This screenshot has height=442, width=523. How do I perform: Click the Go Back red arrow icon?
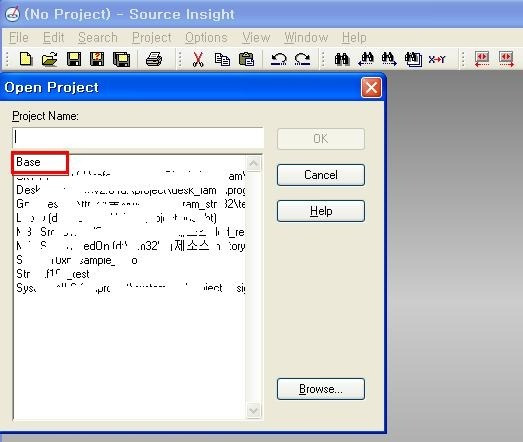pos(482,59)
